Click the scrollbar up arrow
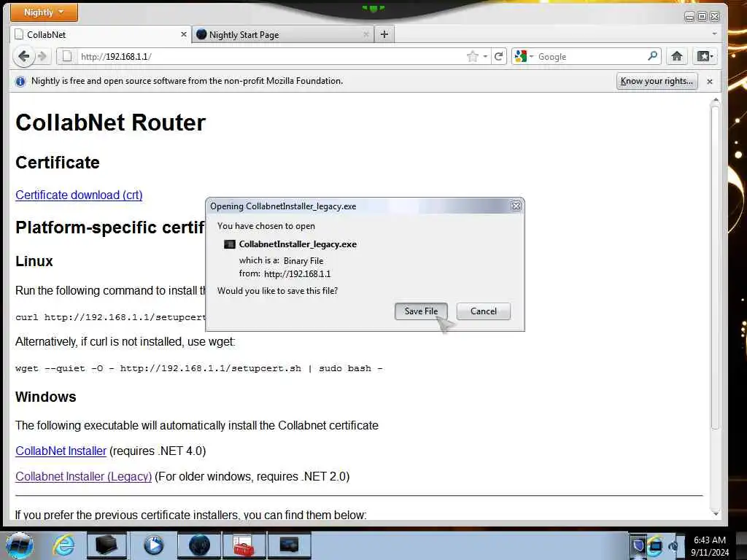Viewport: 747px width, 560px height. (715, 100)
